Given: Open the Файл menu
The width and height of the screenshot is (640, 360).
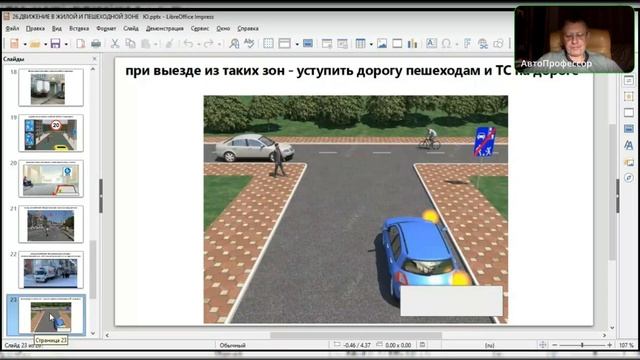Looking at the screenshot, I should pyautogui.click(x=12, y=29).
